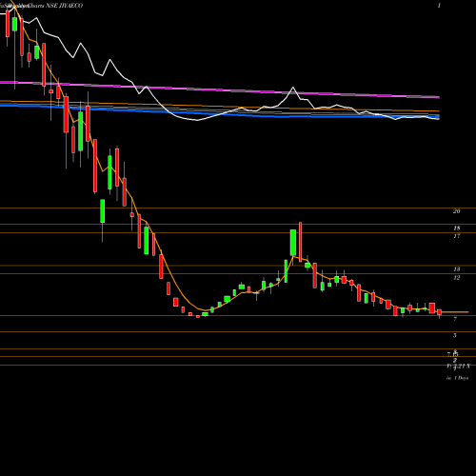Click the magenta moving average line
Viewport: 476px width, 476px height.
coord(220,89)
